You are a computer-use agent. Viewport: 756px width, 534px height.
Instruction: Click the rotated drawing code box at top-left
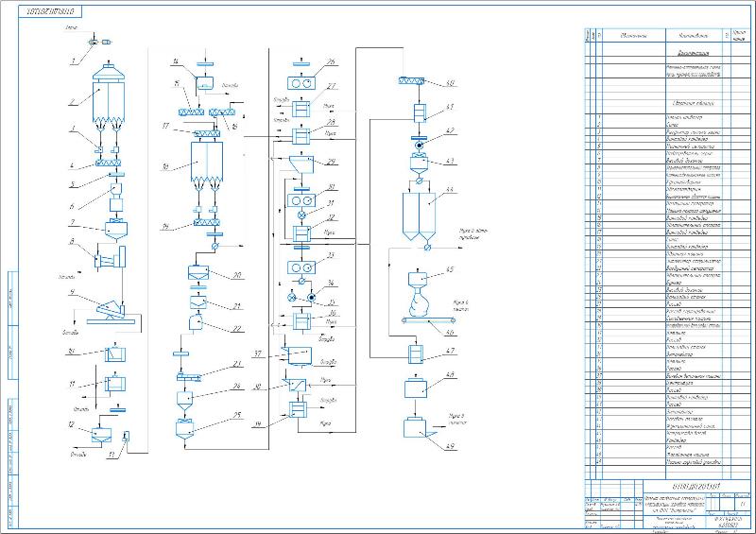[50, 11]
